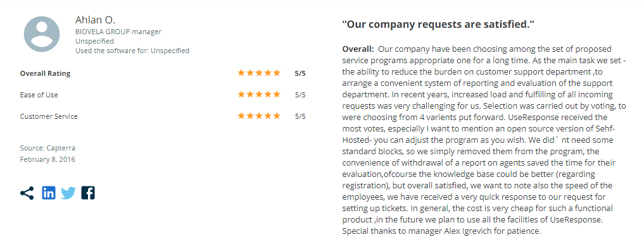Share the review on Facebook
This screenshot has height=249, width=644.
tap(88, 193)
